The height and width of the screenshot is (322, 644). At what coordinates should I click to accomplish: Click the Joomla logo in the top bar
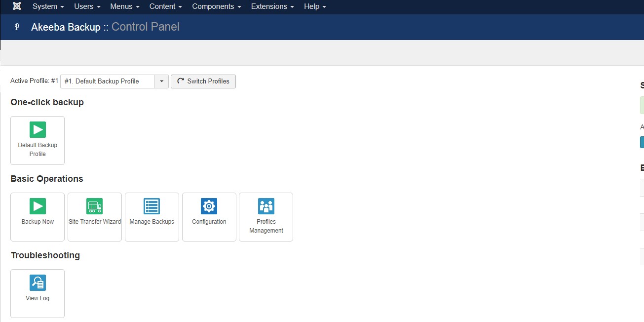[x=16, y=6]
